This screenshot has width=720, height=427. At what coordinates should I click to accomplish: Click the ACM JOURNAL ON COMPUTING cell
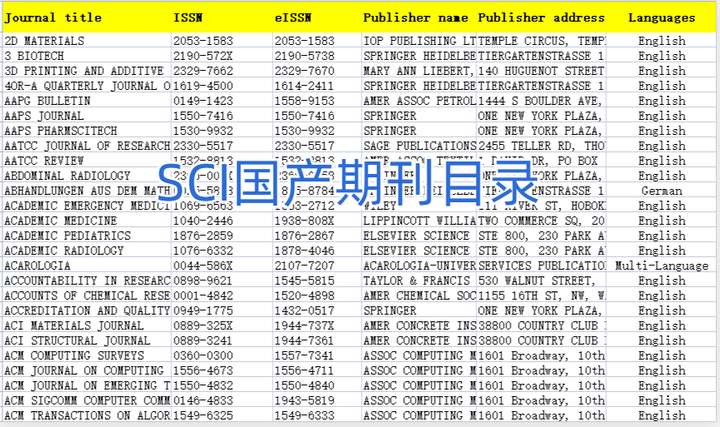point(87,371)
